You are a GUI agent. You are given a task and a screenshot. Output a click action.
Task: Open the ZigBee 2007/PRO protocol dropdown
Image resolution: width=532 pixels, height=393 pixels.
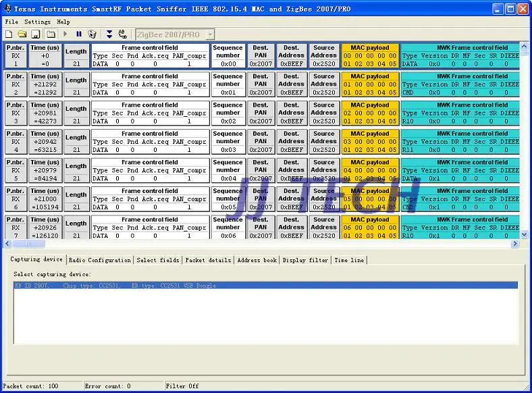[211, 34]
